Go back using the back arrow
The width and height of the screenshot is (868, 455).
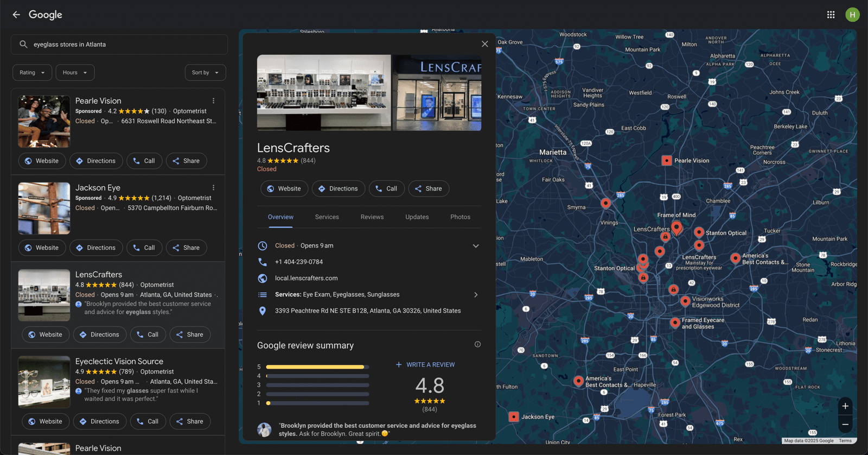(x=16, y=15)
